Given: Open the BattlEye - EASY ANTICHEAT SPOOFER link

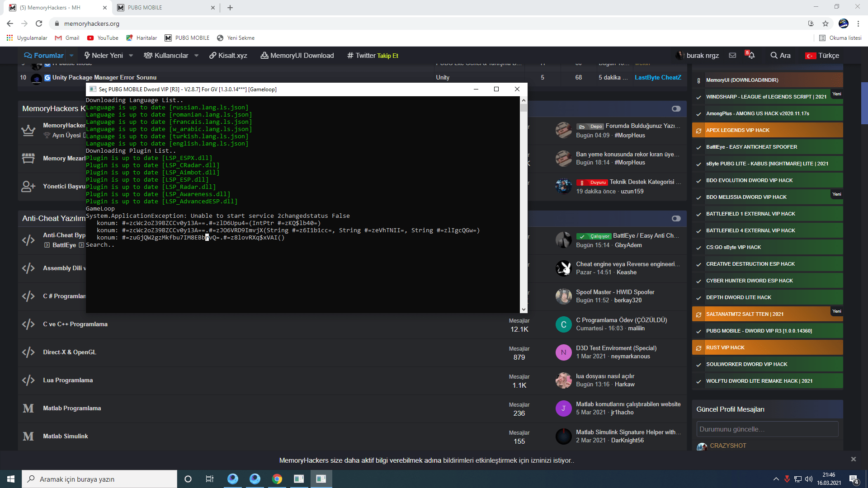Looking at the screenshot, I should point(767,147).
